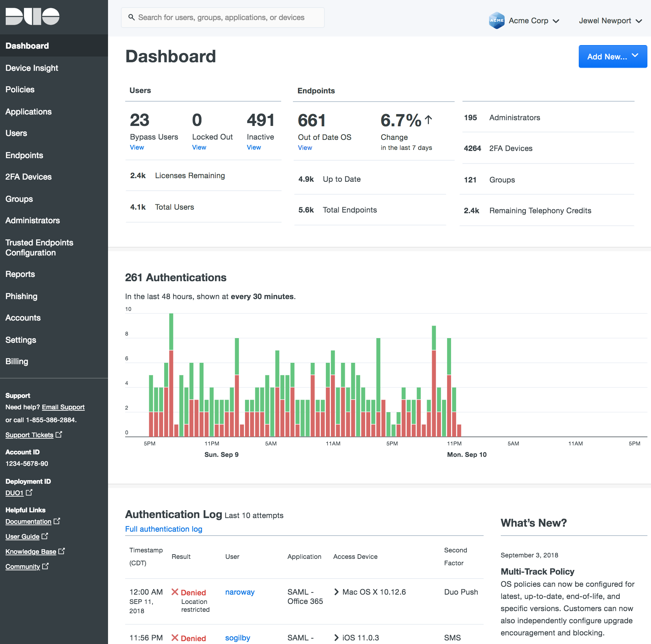
Task: Expand the chevron beside Mac OS X 10.12.6
Action: point(336,592)
